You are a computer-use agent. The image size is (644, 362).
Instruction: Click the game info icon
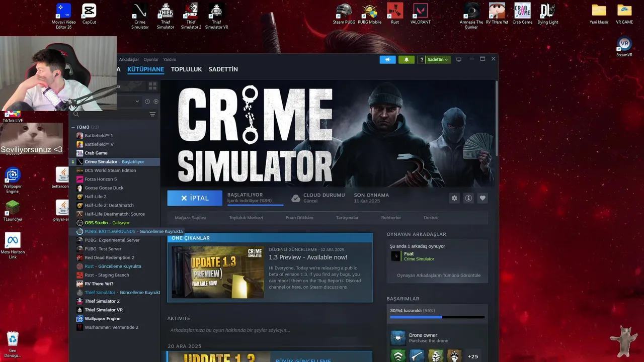point(468,198)
